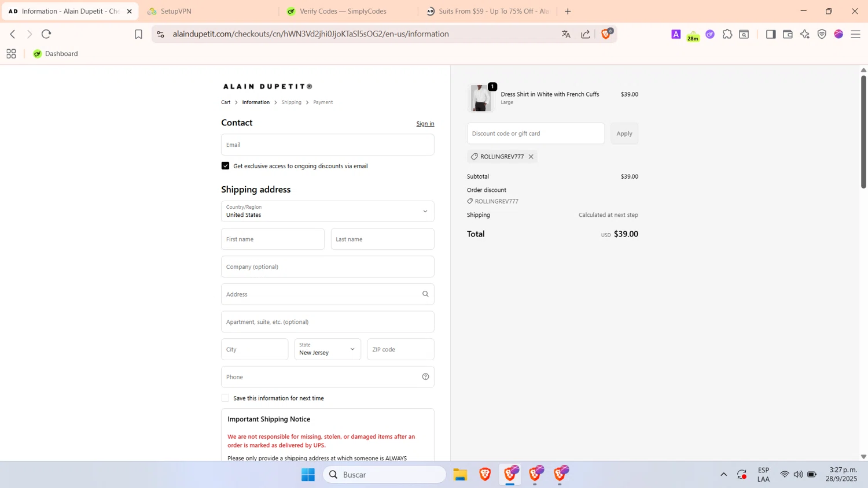This screenshot has width=868, height=488.
Task: Click the Alain Dupetit logo
Action: (267, 86)
